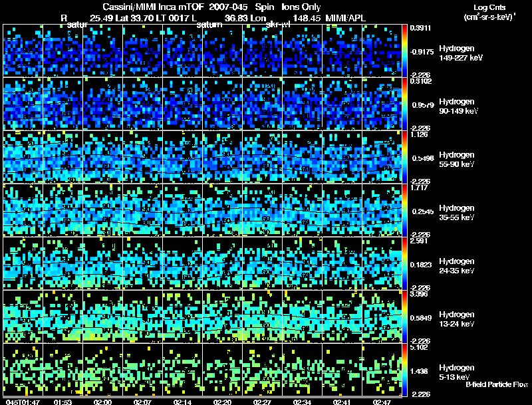Open the 02:27 panel in Hydrogen 13-24 keV row

(262, 317)
